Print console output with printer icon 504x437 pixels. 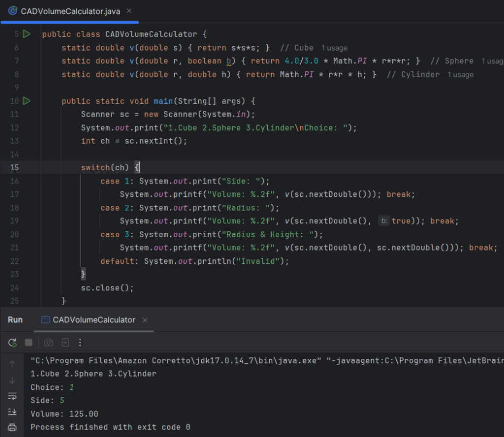point(12,427)
